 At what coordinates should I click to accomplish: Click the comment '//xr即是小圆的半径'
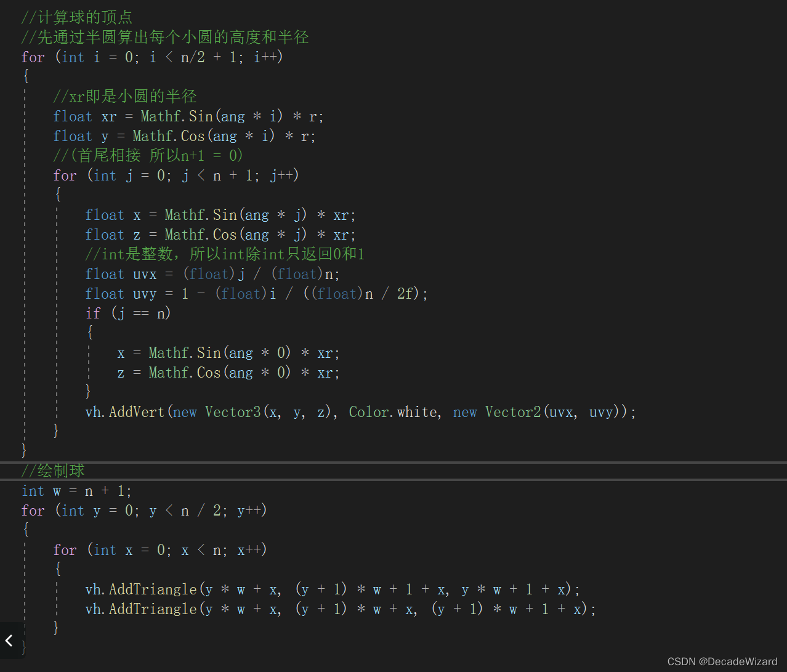click(x=125, y=97)
